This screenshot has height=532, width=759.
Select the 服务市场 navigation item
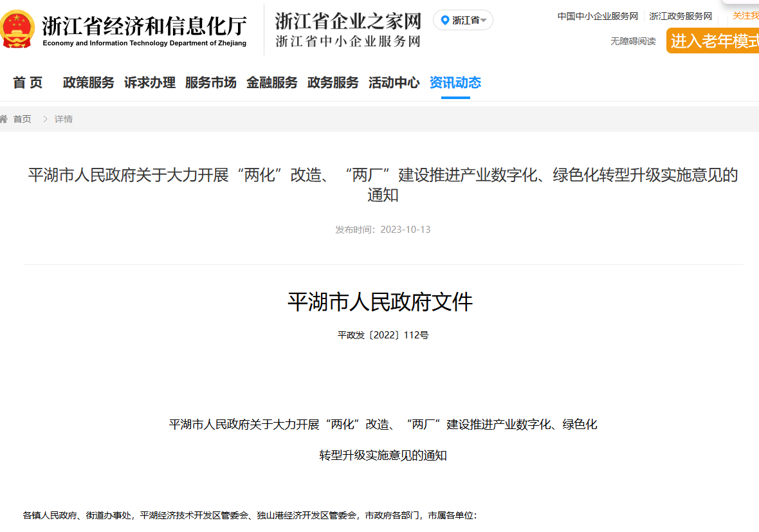click(210, 82)
